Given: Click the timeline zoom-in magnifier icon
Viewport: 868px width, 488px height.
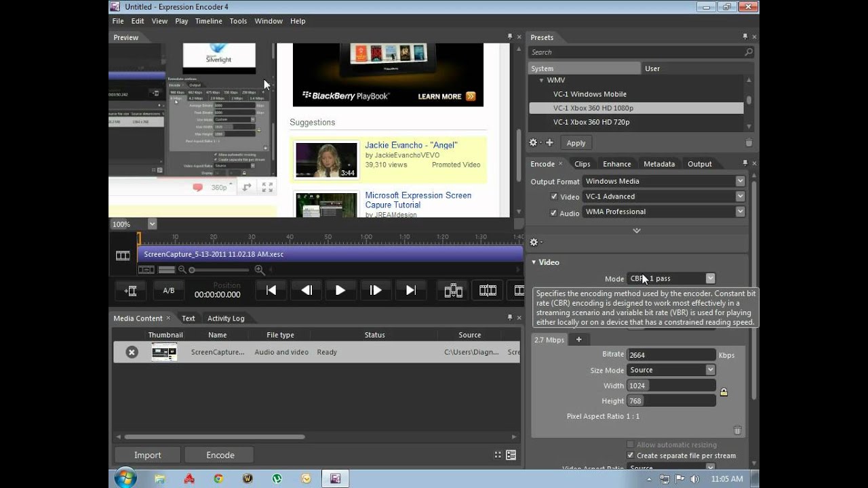Looking at the screenshot, I should (x=259, y=270).
